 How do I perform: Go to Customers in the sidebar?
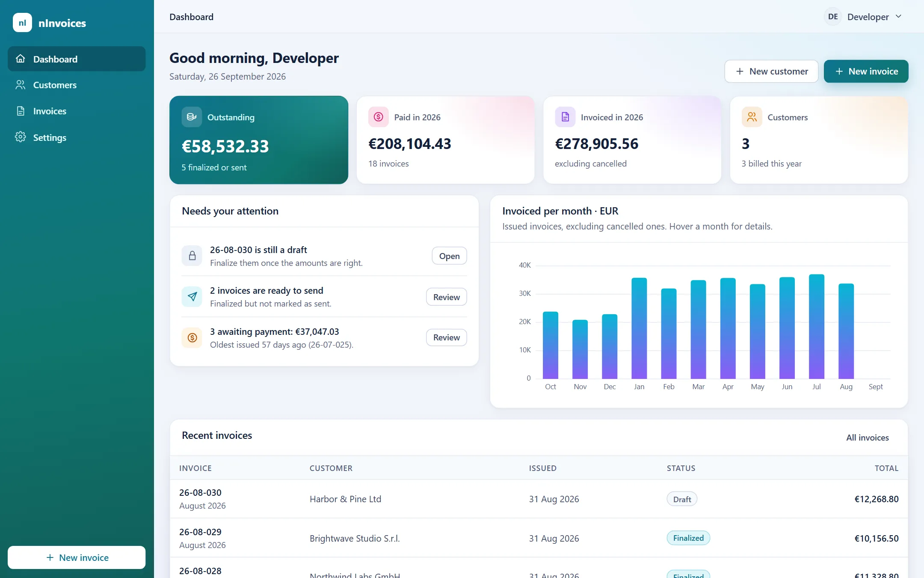77,85
